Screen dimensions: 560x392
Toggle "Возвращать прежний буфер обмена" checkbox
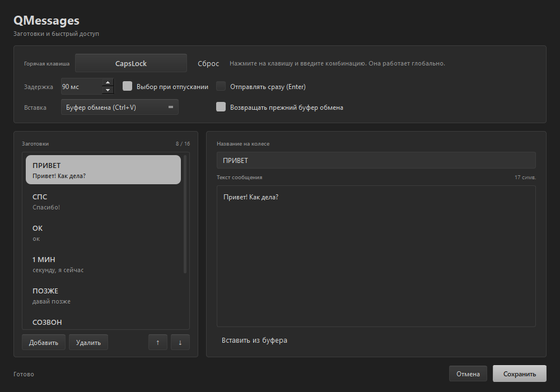coord(221,107)
